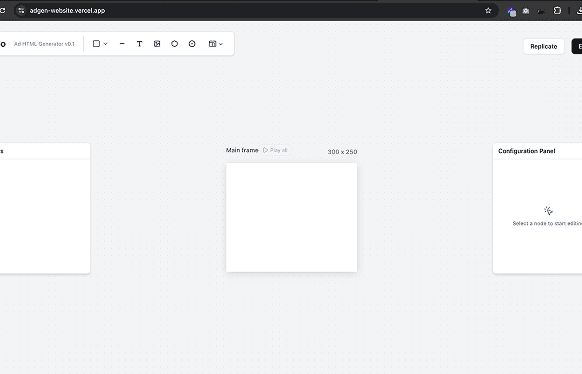The width and height of the screenshot is (582, 374).
Task: Select the Main frame label
Action: click(x=242, y=150)
